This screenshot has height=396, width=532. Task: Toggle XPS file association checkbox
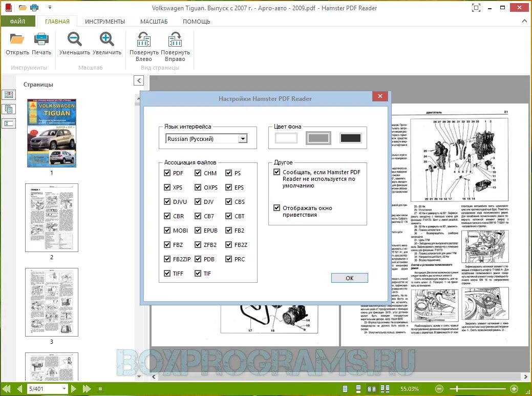[x=167, y=187]
